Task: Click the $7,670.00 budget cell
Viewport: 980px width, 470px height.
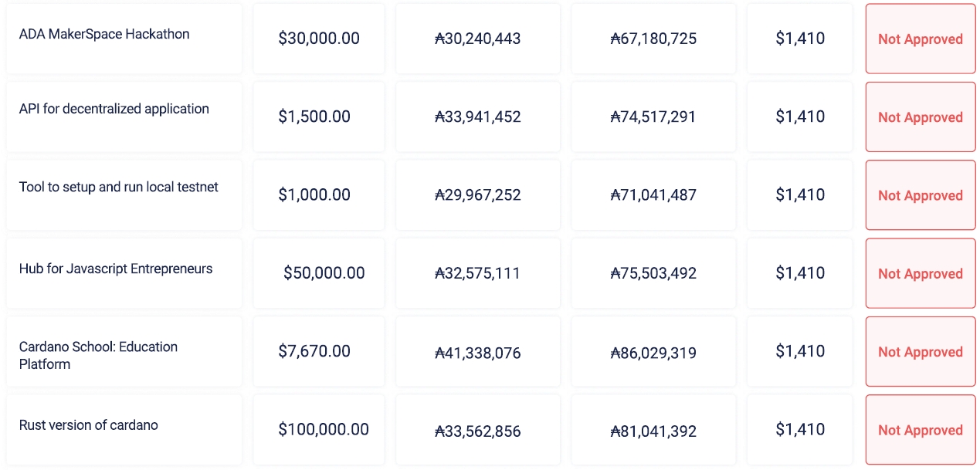Action: tap(314, 351)
